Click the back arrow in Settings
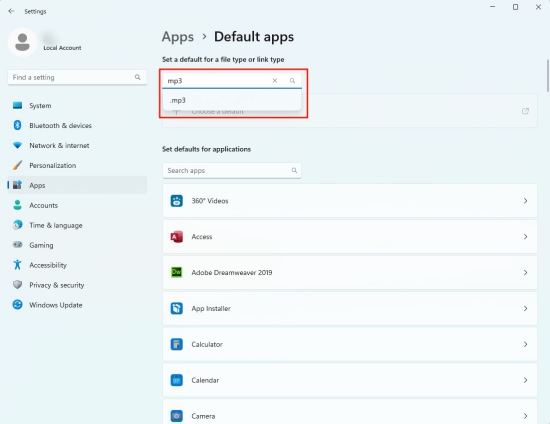The width and height of the screenshot is (550, 424). (11, 11)
